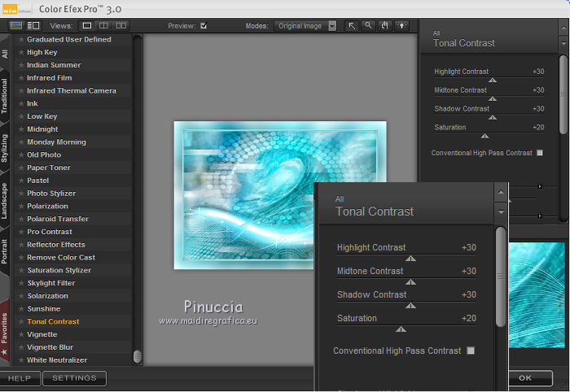570x392 pixels.
Task: Open the Favorites category tab
Action: tap(4, 332)
